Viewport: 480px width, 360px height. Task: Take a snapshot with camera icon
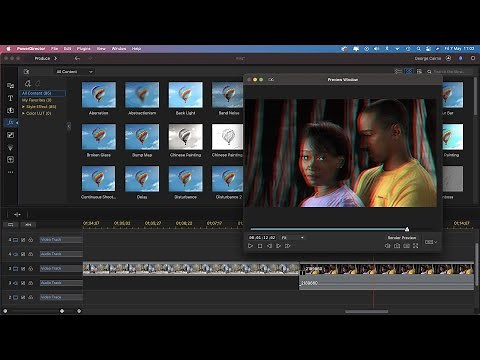tap(397, 246)
